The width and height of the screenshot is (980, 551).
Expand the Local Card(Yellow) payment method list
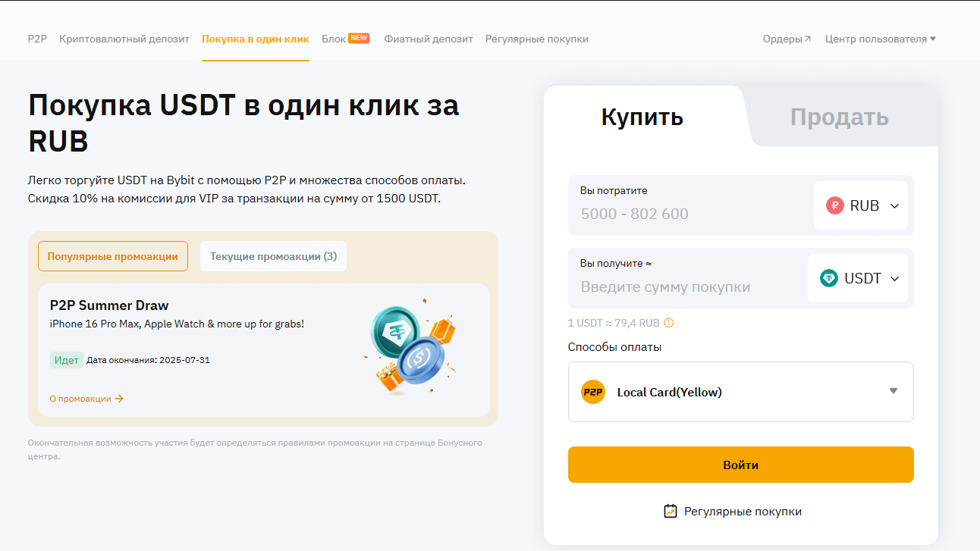(x=893, y=391)
